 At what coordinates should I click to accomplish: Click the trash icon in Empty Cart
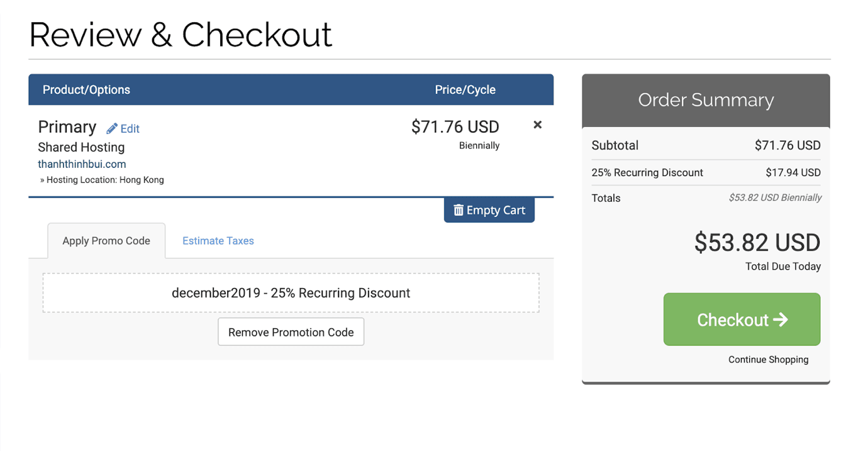pyautogui.click(x=459, y=210)
